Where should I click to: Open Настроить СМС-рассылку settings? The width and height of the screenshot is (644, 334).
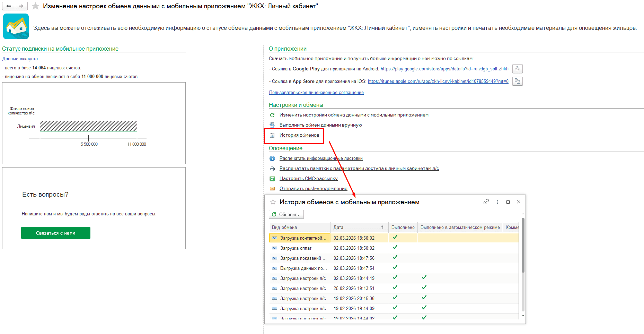coord(308,179)
